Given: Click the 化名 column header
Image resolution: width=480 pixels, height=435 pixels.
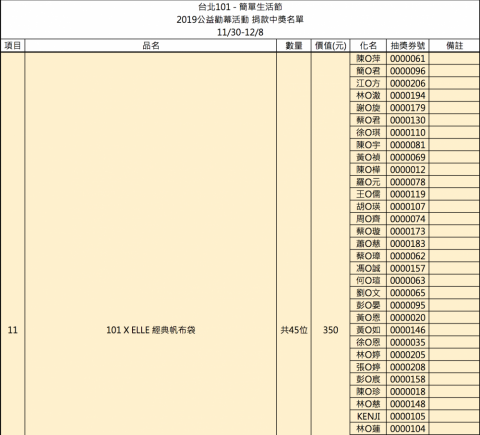Looking at the screenshot, I should (x=368, y=46).
